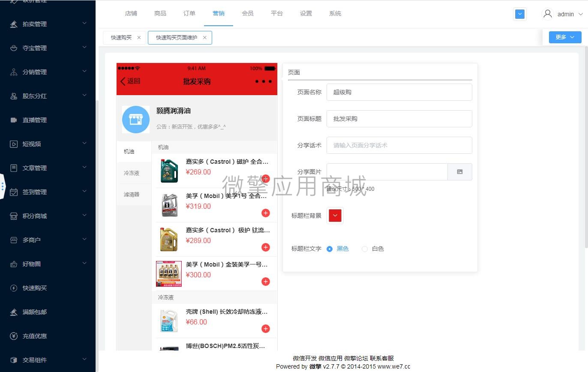Expand the 签到管理 submenu chevron

84,192
